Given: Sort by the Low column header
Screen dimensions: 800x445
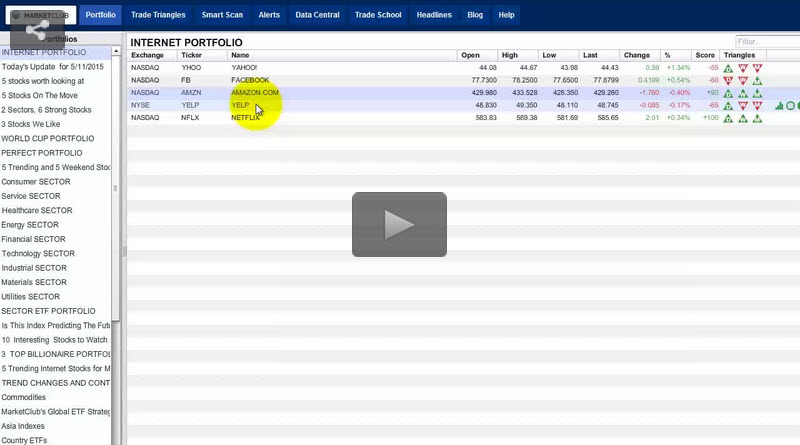Looking at the screenshot, I should point(549,55).
